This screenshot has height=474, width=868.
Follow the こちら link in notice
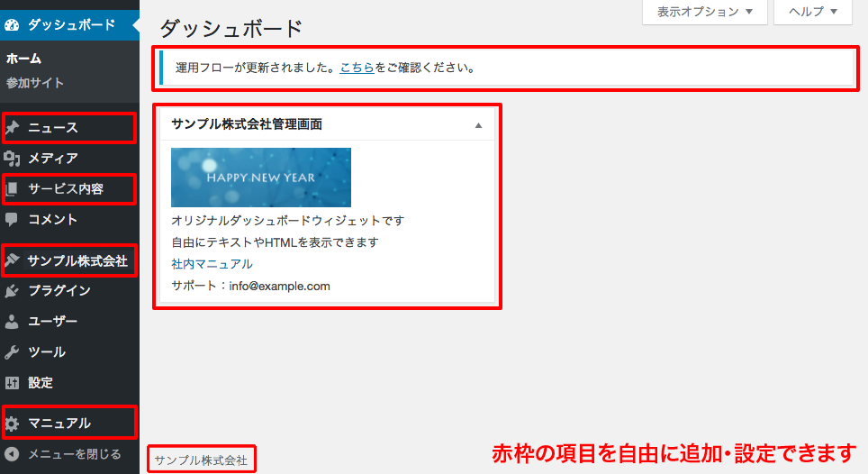click(357, 68)
